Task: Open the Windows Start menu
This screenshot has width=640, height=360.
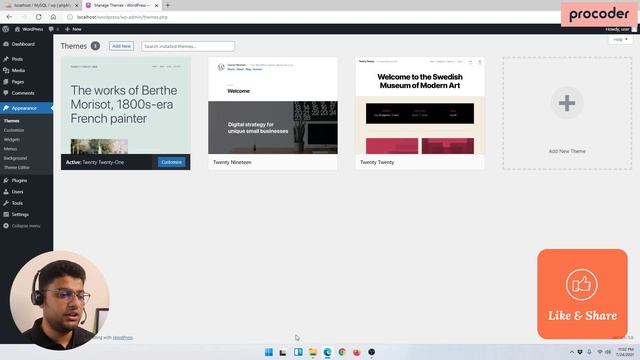Action: [x=269, y=352]
